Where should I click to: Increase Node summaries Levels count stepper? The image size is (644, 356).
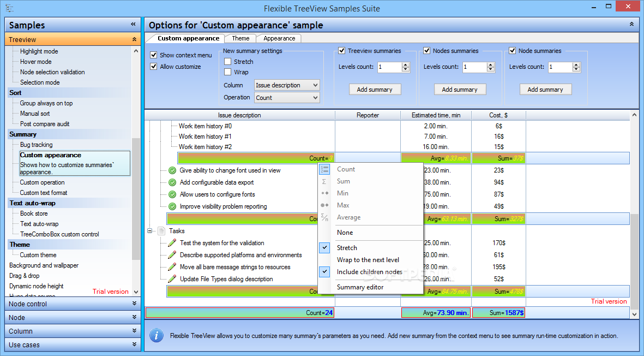(x=576, y=64)
